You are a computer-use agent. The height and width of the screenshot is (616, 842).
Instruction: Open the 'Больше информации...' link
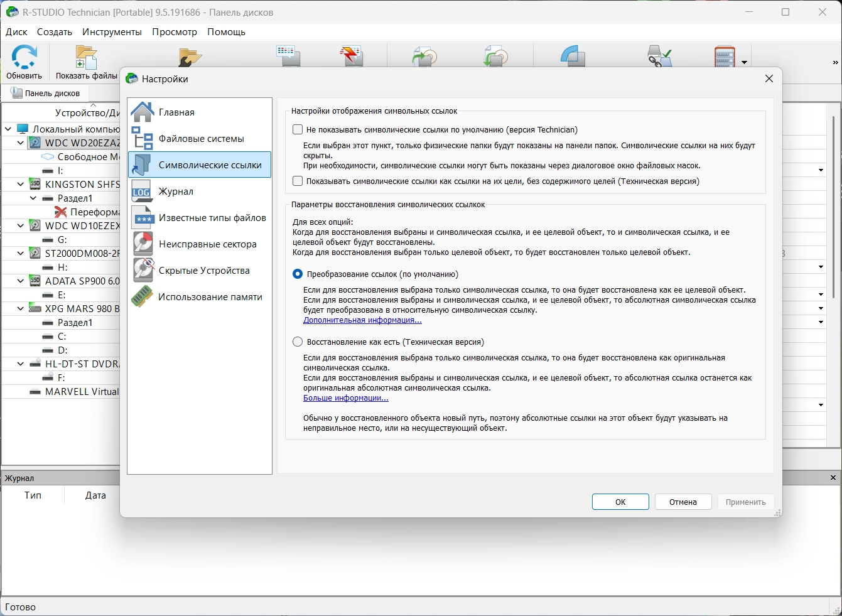pyautogui.click(x=346, y=398)
